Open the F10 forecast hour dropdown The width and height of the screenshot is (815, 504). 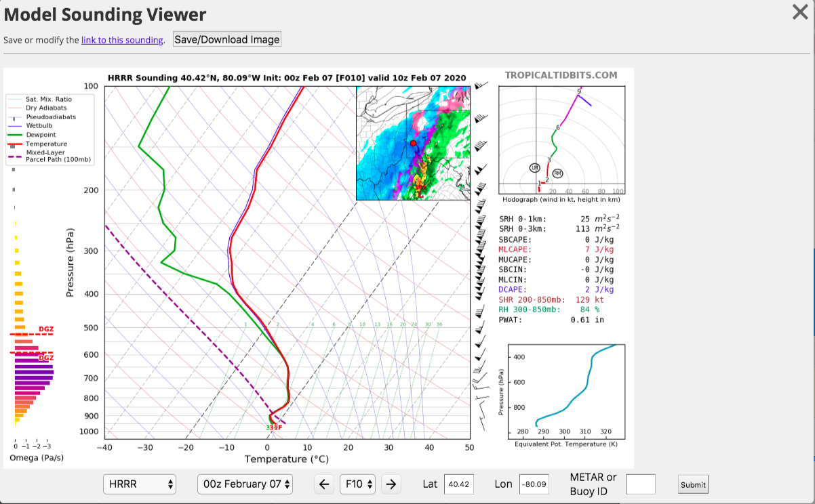(358, 484)
